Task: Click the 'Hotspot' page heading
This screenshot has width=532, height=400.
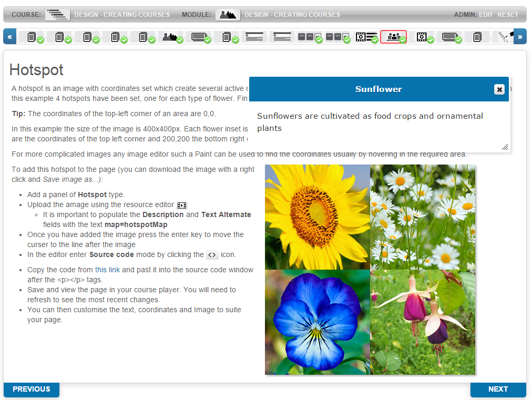Action: 36,70
